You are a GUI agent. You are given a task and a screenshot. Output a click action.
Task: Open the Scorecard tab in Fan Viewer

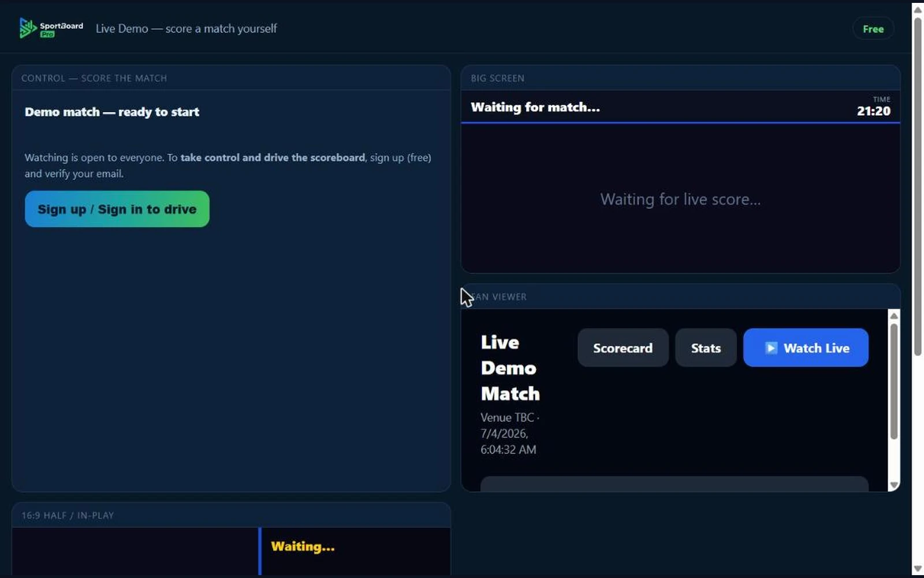coord(623,348)
